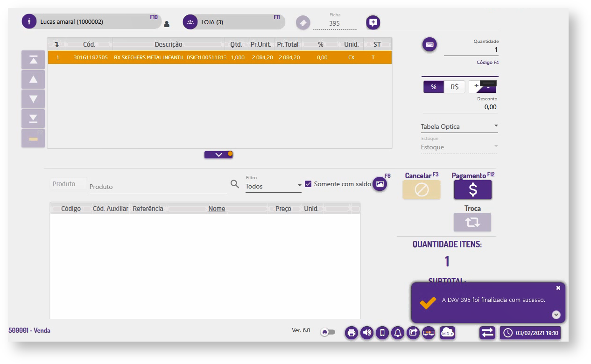Sort product list by Preço column header

tap(283, 209)
